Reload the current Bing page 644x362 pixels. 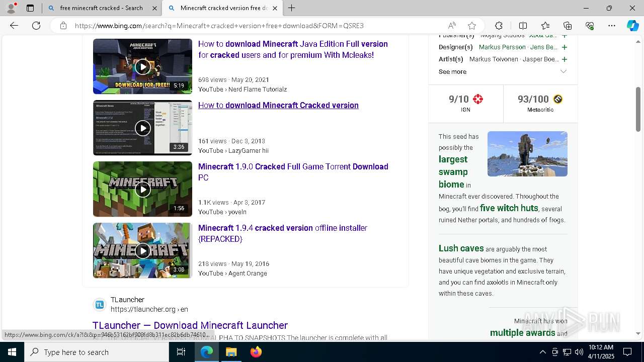click(36, 26)
